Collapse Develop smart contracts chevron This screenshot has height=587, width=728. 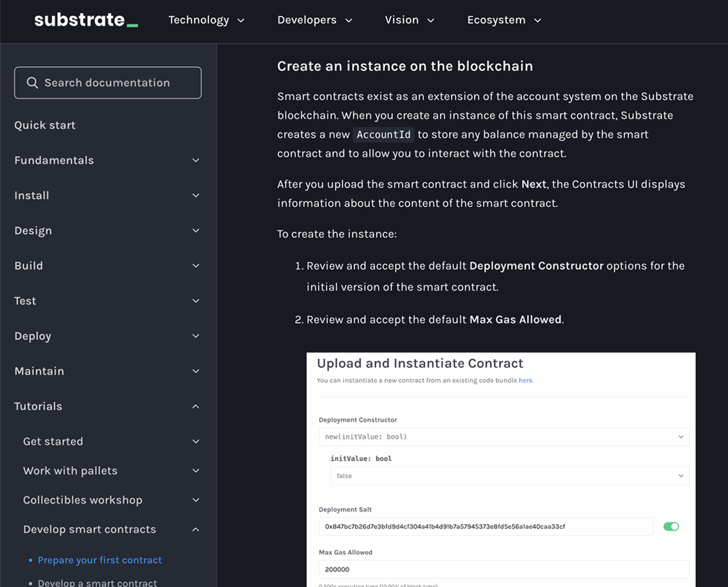[x=195, y=529]
